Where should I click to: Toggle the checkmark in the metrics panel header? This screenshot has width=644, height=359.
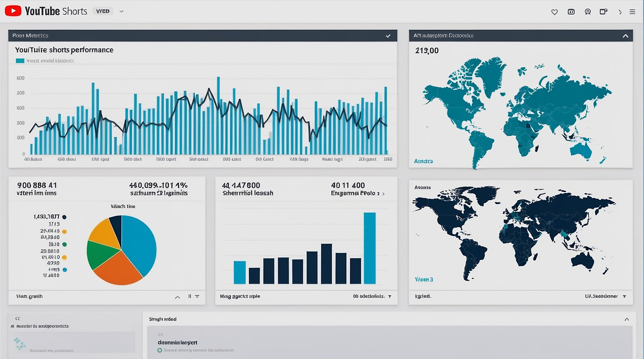(x=388, y=36)
